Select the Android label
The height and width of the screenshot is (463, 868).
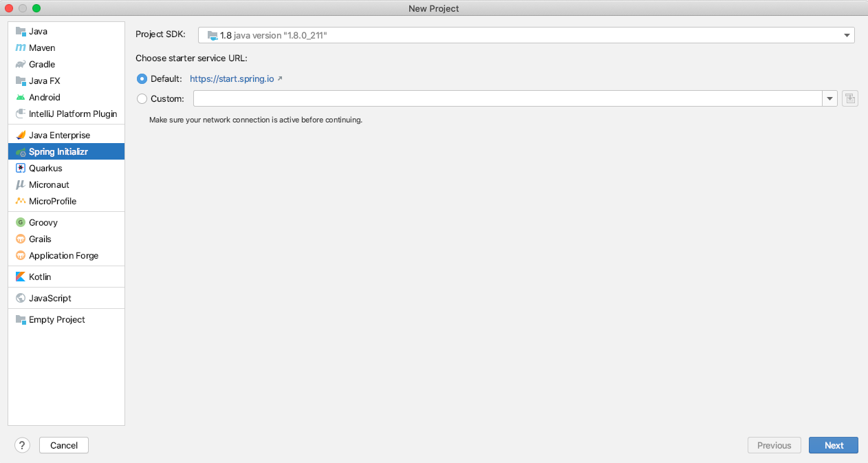tap(45, 97)
